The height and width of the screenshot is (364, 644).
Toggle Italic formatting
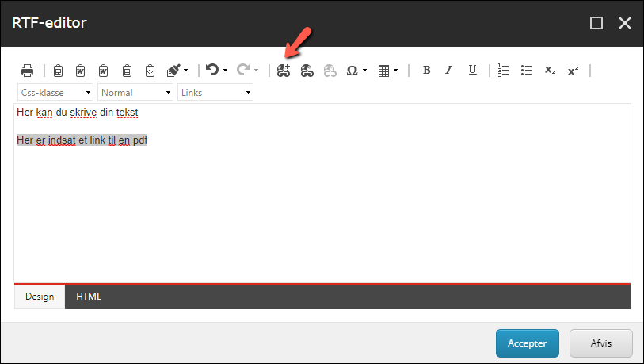point(449,71)
